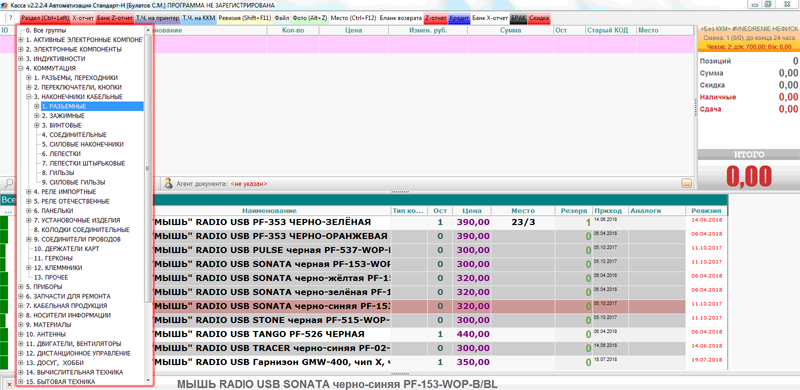Click Т.Ч. на принтер button
Image resolution: width=800 pixels, height=390 pixels.
(158, 18)
